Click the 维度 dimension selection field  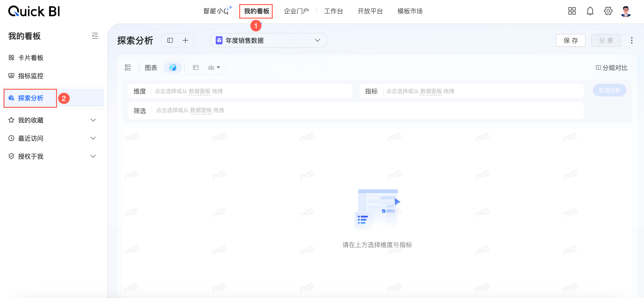click(x=250, y=91)
